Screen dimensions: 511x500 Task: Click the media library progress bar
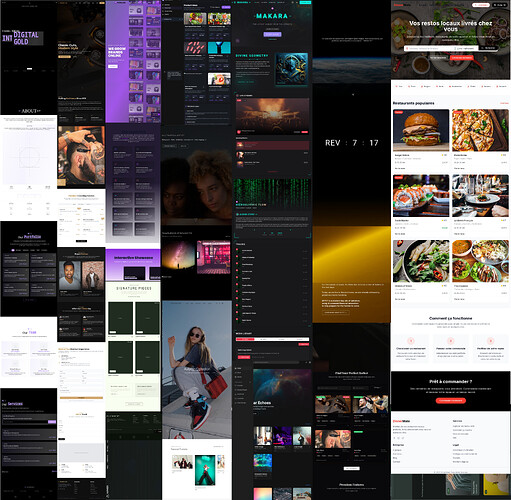[x=272, y=339]
